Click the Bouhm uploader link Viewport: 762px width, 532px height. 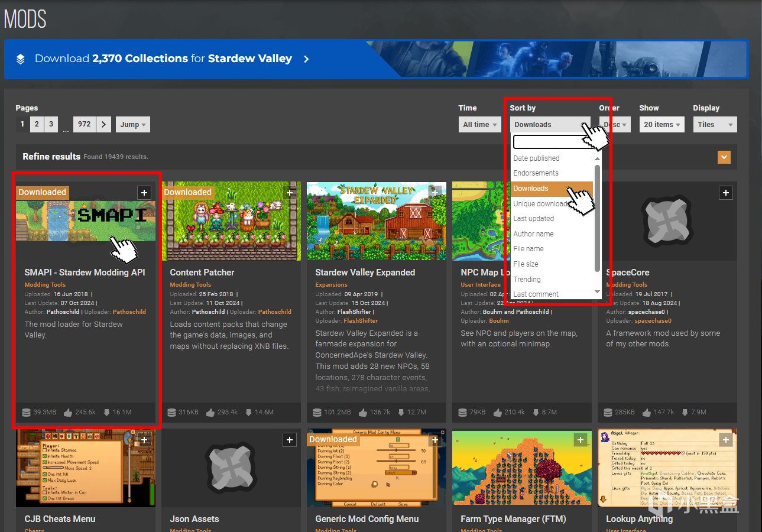click(x=499, y=321)
